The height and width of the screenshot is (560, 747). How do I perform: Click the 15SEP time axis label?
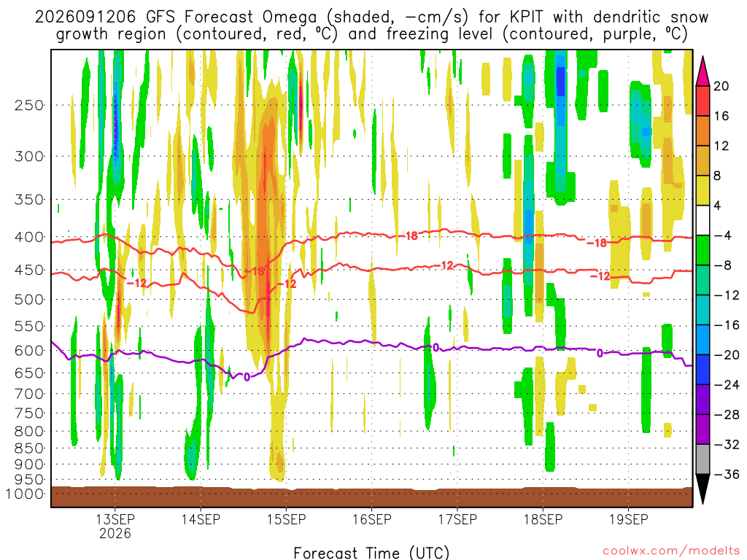pyautogui.click(x=286, y=519)
